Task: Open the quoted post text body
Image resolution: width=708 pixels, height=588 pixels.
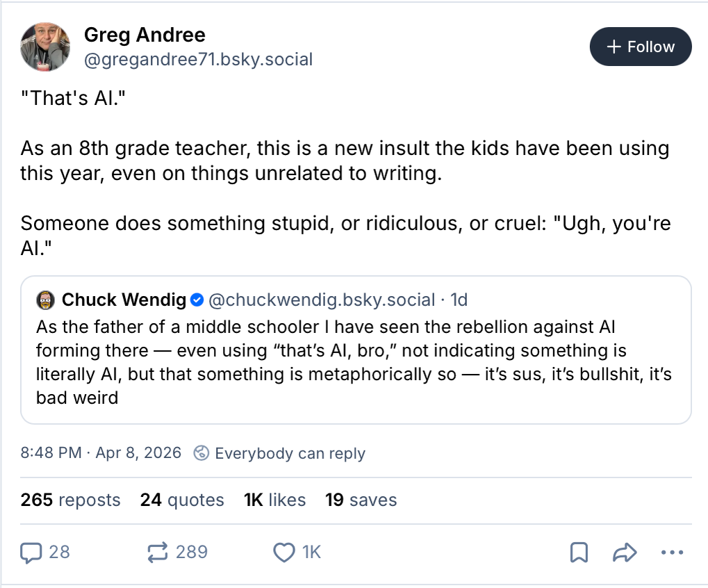Action: (354, 361)
